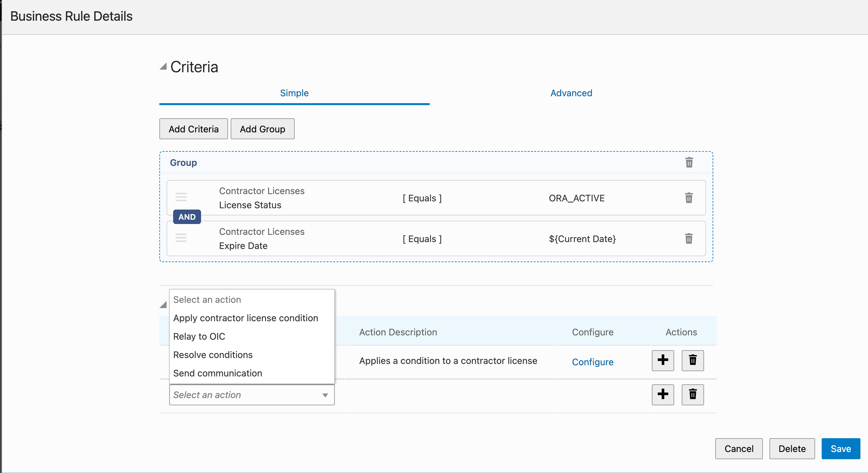The image size is (868, 473).
Task: Grab the drag handle of License Status row
Action: point(181,197)
